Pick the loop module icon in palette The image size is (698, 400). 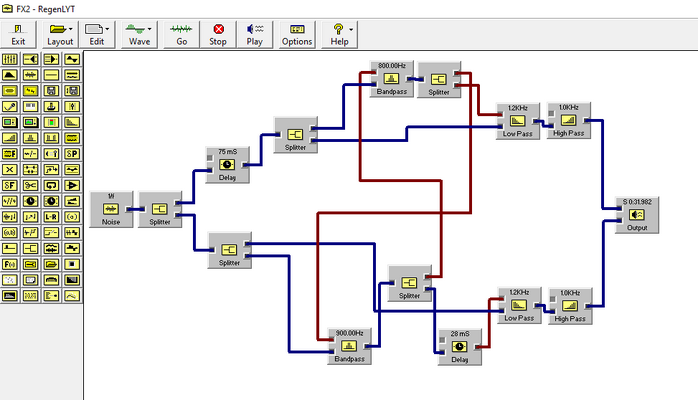click(x=51, y=185)
